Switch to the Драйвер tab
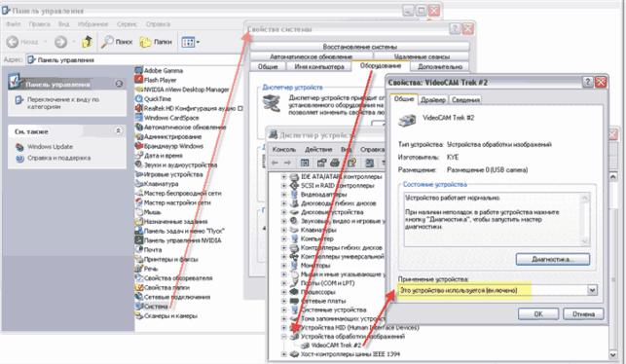This screenshot has width=626, height=364. [433, 100]
